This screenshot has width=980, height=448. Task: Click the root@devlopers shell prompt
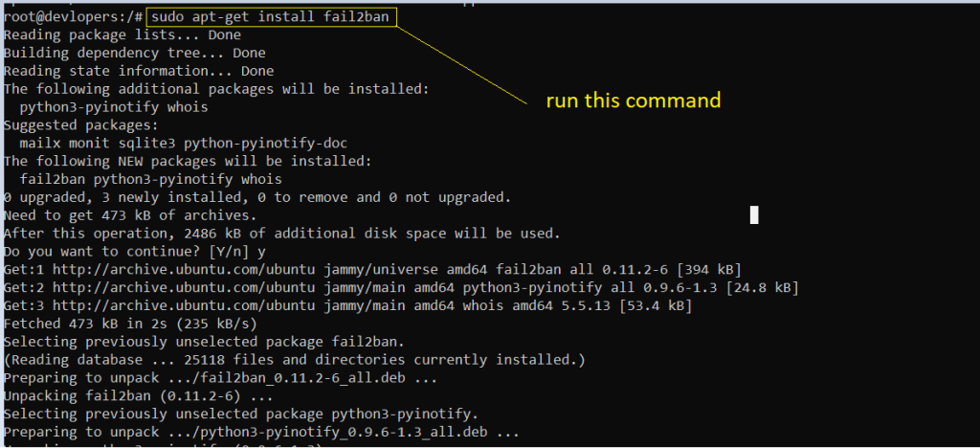pyautogui.click(x=73, y=17)
